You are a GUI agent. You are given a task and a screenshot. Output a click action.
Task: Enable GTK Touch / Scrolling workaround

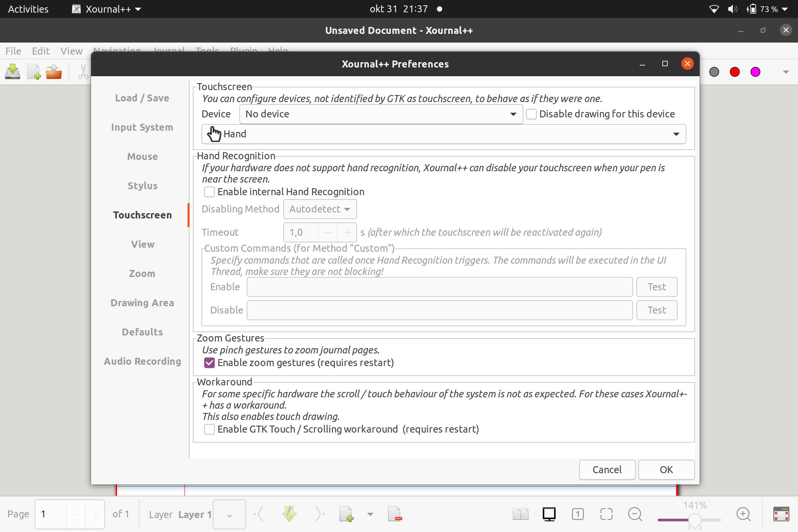(209, 429)
